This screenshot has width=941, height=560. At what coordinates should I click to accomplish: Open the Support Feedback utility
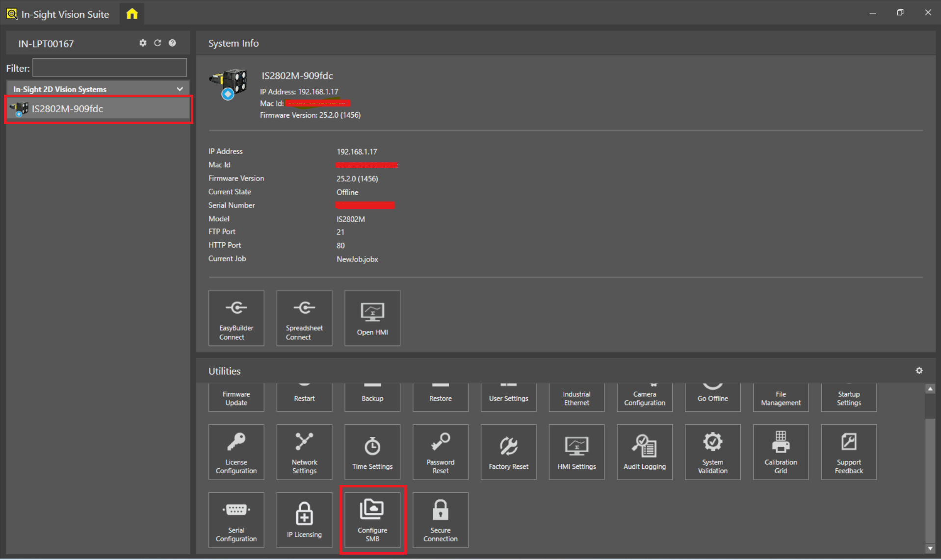tap(848, 452)
